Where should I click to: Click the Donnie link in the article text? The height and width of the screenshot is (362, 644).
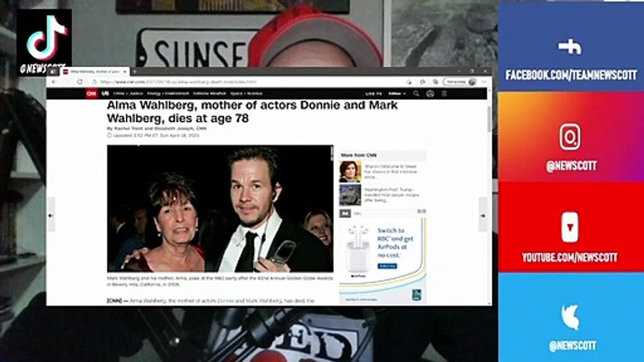[225, 301]
